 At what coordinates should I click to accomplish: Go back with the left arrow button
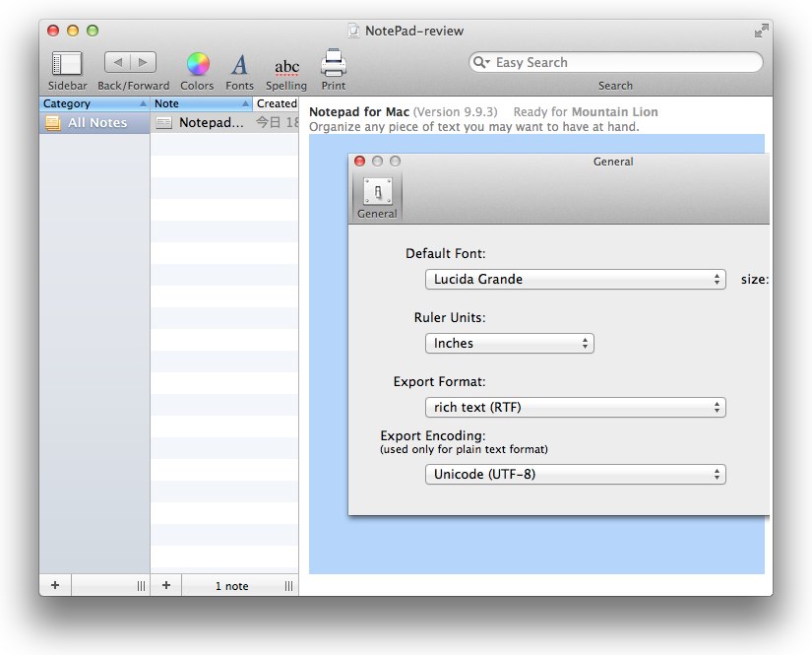point(117,62)
